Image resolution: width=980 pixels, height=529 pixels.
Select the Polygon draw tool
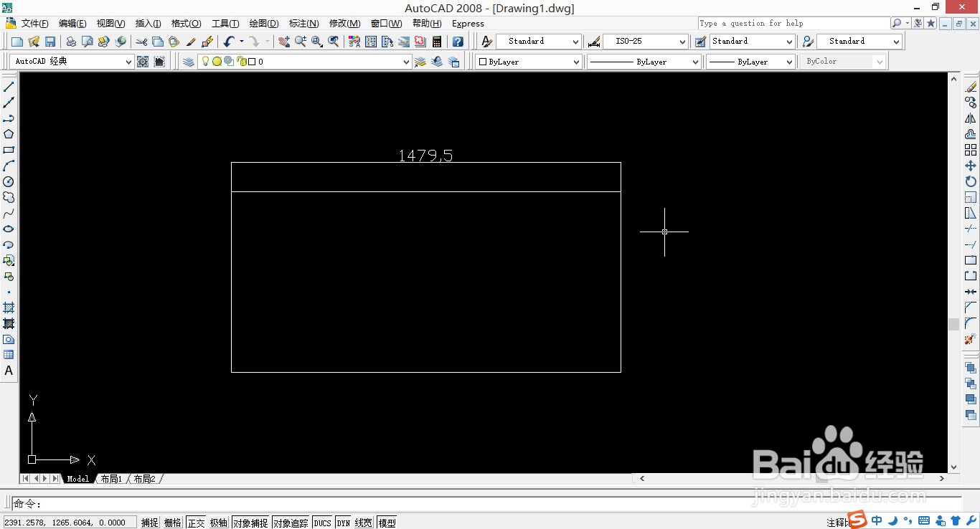9,134
